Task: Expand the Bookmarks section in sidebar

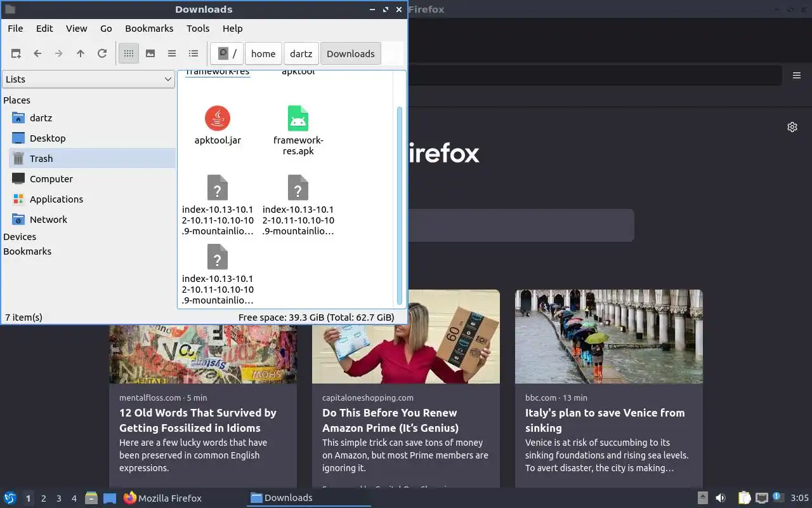Action: pyautogui.click(x=27, y=251)
